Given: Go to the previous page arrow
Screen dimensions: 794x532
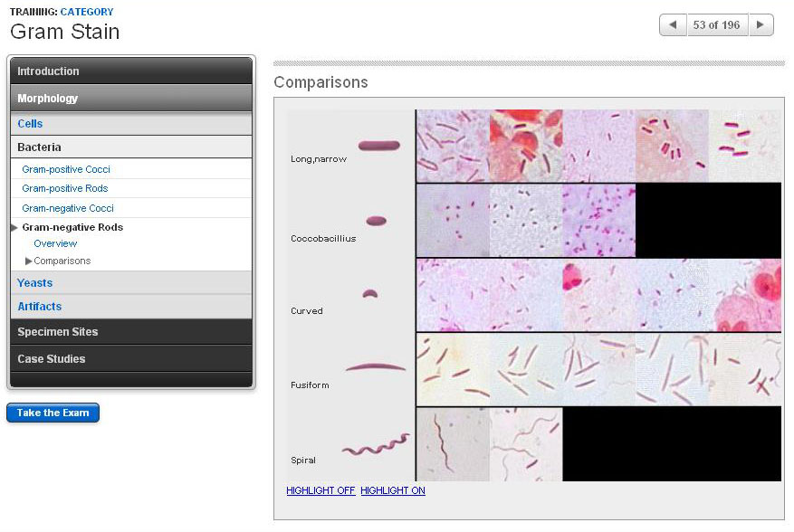Looking at the screenshot, I should point(673,25).
